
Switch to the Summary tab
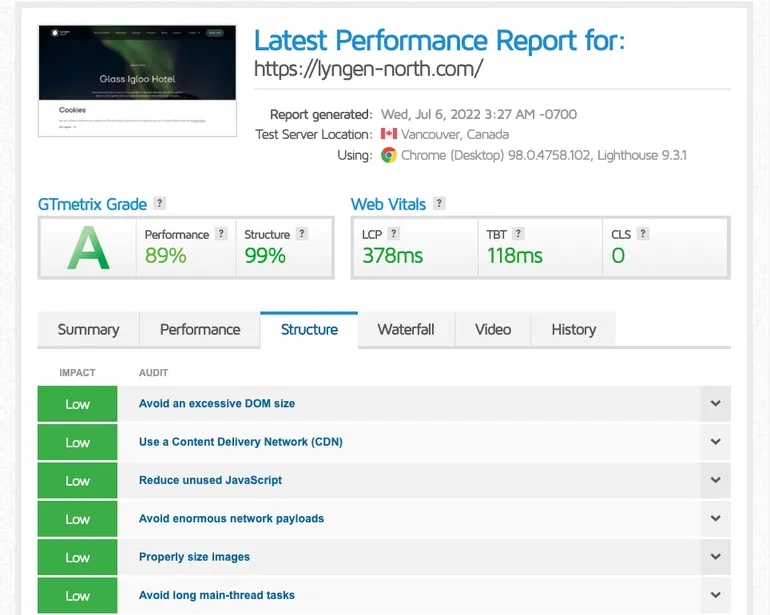pos(88,329)
